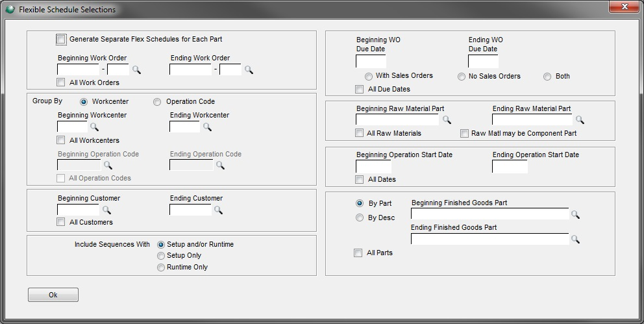Select the By Desc option
644x324 pixels.
point(360,218)
